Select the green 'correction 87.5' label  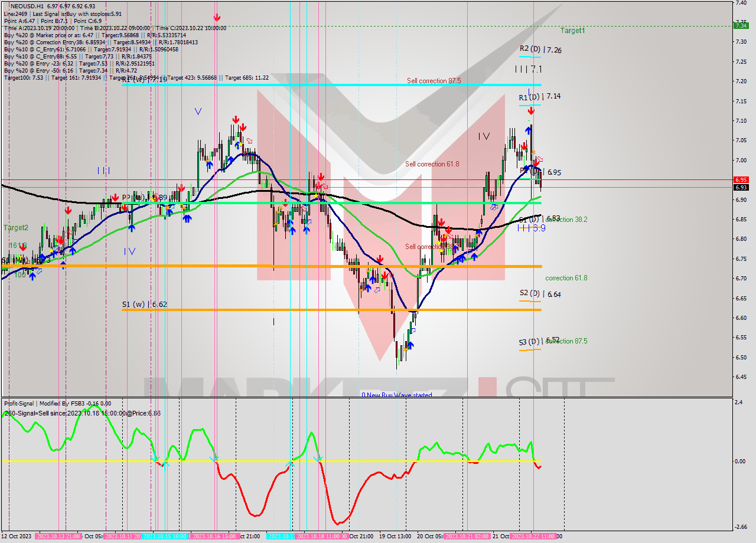pyautogui.click(x=566, y=341)
